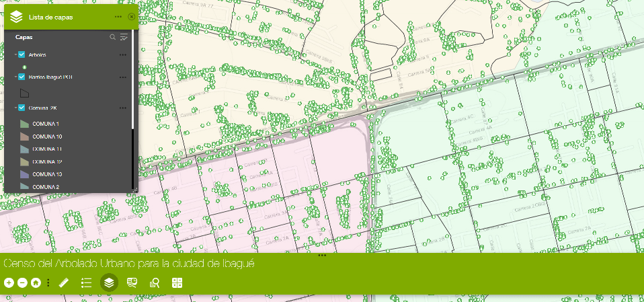Image resolution: width=644 pixels, height=302 pixels.
Task: Disable the Comuna layer checkbox
Action: [x=22, y=108]
